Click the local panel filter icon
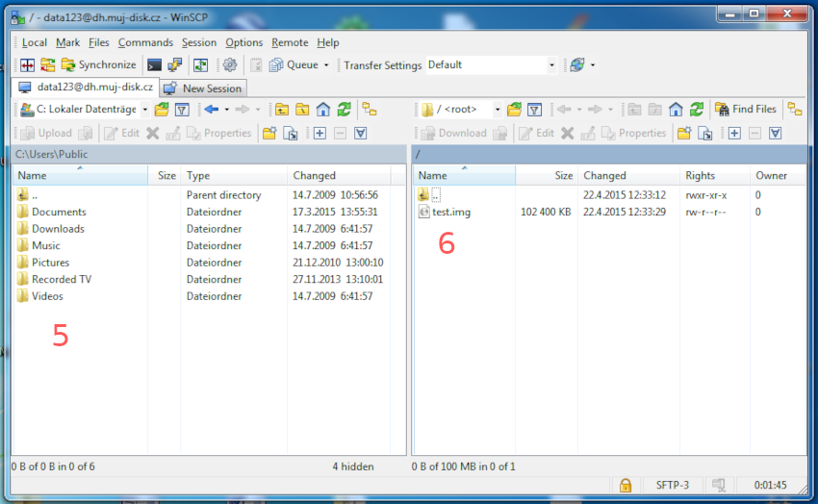Screen dimensions: 818x504 [182, 110]
